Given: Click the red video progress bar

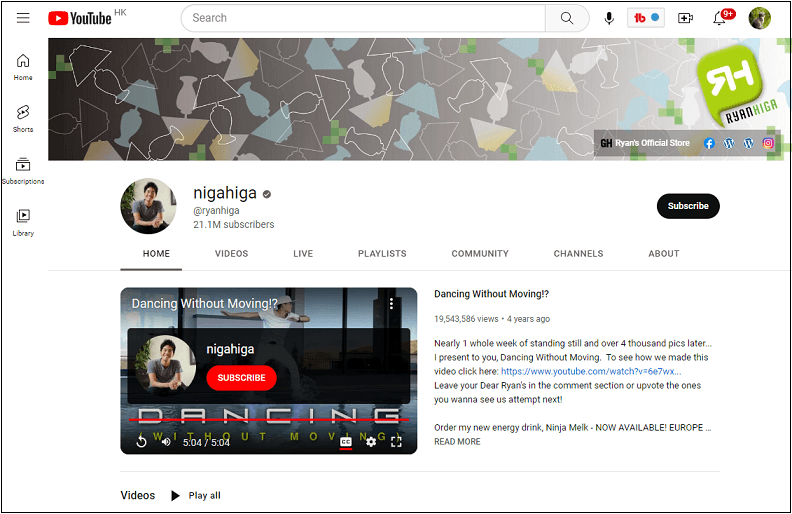Looking at the screenshot, I should [x=269, y=420].
